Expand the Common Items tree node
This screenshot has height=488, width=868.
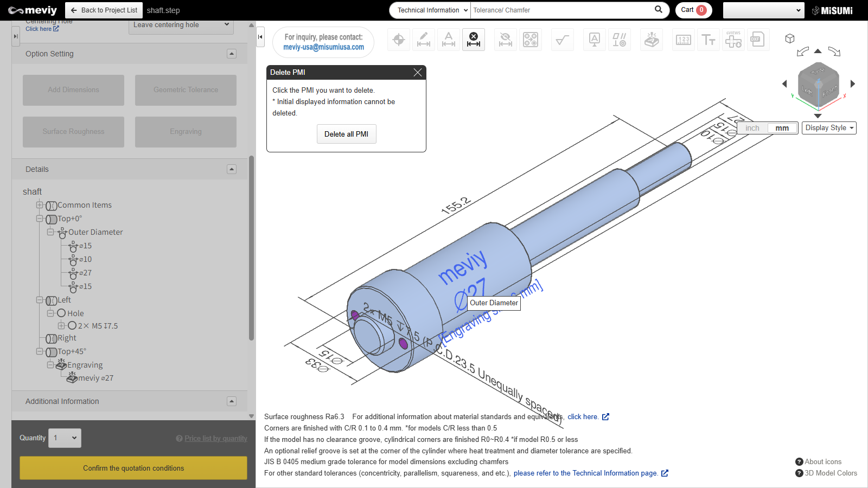pyautogui.click(x=40, y=205)
